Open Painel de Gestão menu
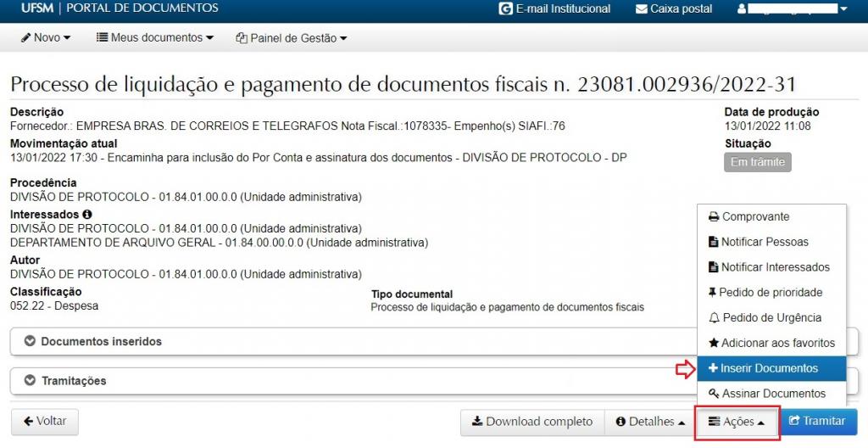The height and width of the screenshot is (448, 868). [x=292, y=38]
